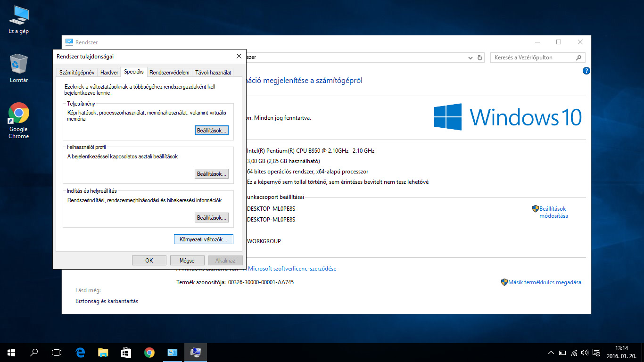Screen dimensions: 644x362
Task: Click the blue help question mark icon
Action: (x=586, y=71)
